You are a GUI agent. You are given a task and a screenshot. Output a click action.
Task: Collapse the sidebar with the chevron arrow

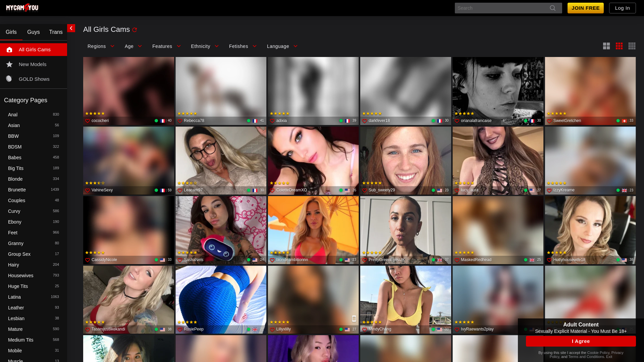coord(71,28)
